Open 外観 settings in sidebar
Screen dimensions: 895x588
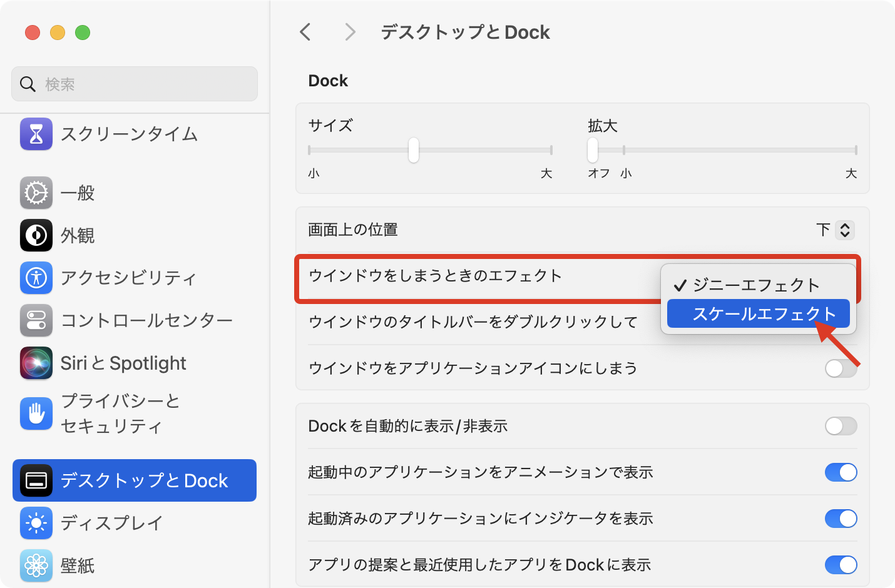(135, 235)
